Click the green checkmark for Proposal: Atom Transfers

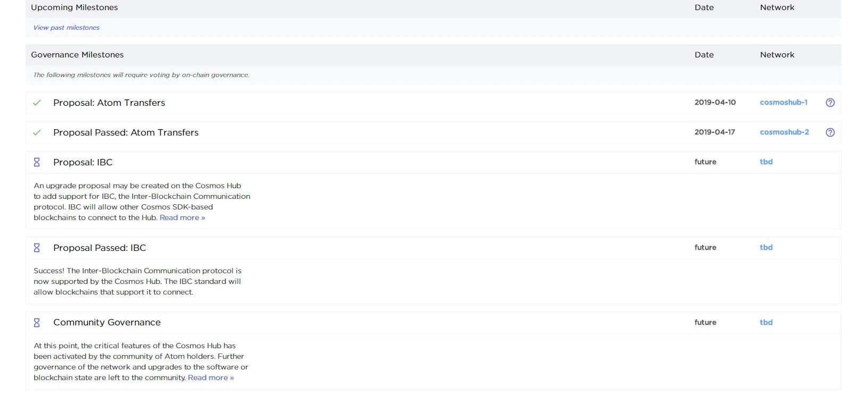click(x=37, y=103)
